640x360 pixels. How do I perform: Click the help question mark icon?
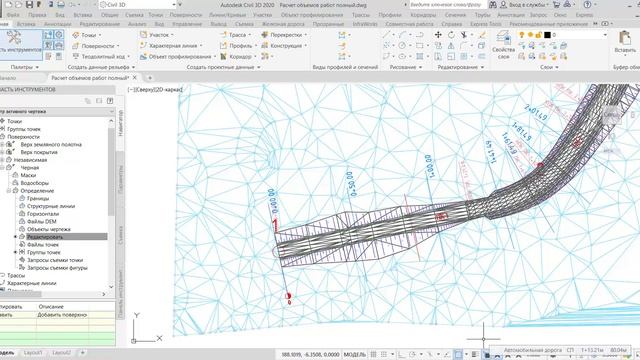[587, 4]
